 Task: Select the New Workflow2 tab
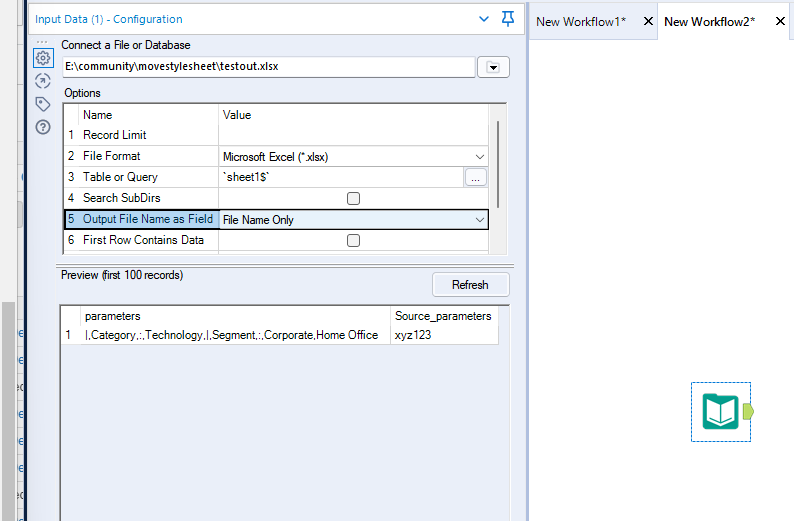[x=709, y=21]
